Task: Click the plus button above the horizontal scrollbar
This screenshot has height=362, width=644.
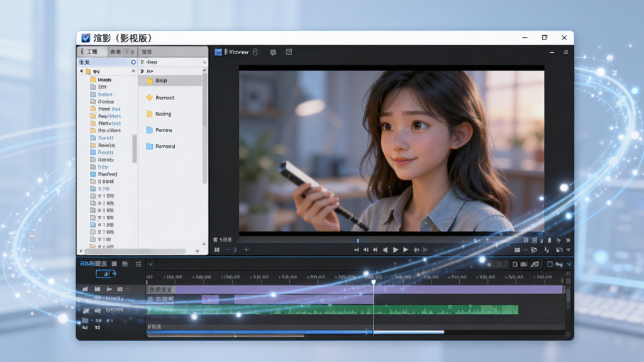Action: 204,244
